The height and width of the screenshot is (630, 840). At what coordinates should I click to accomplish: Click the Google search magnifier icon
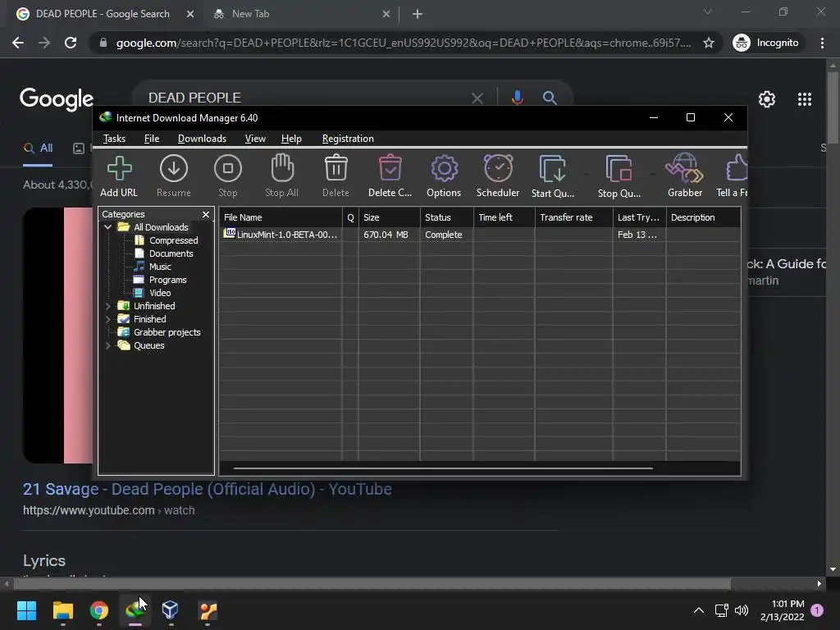(549, 98)
